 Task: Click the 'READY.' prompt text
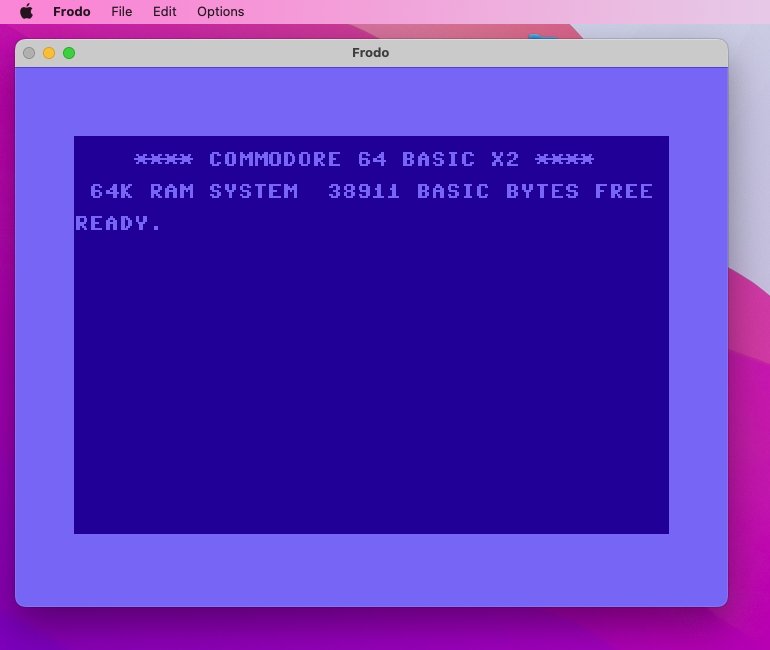point(118,223)
